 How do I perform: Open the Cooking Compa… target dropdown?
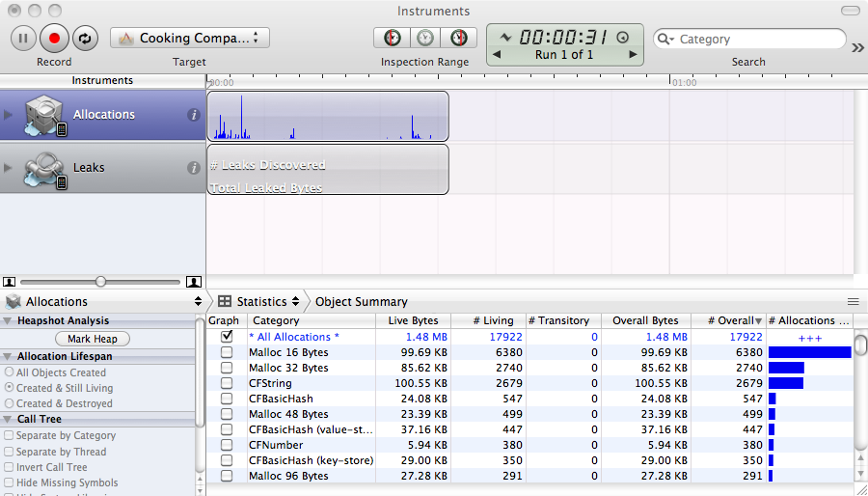click(190, 38)
